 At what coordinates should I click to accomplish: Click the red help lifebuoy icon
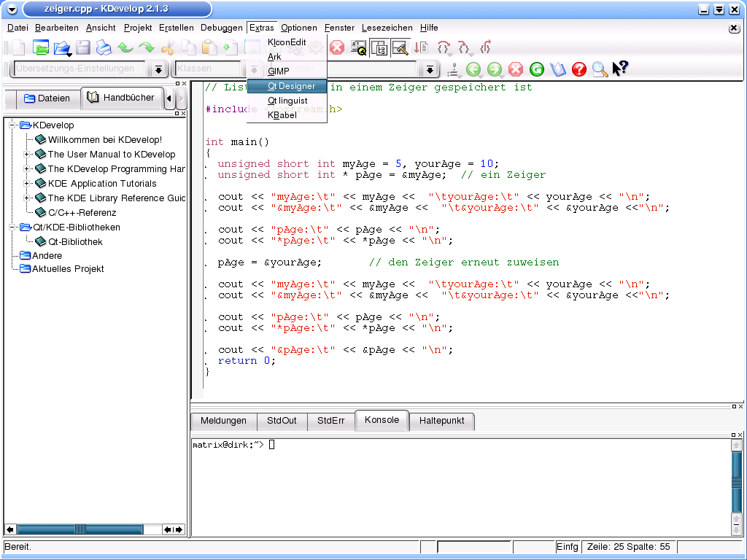(579, 69)
